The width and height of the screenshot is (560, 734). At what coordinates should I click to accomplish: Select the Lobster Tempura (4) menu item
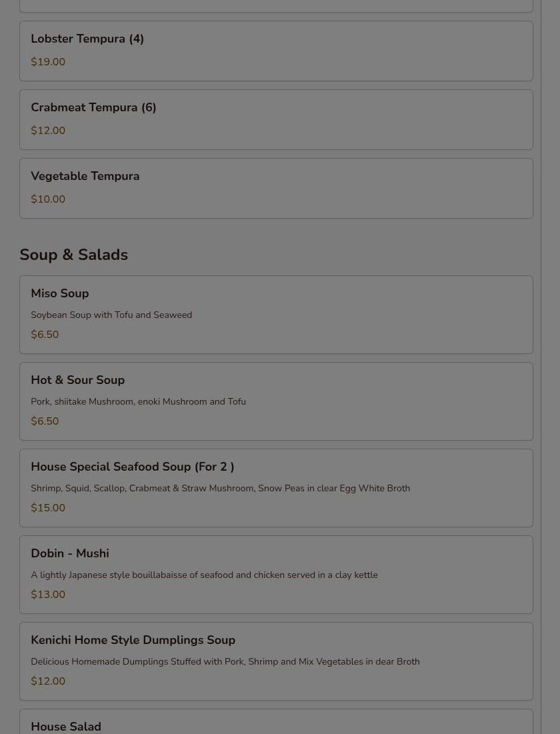[276, 51]
